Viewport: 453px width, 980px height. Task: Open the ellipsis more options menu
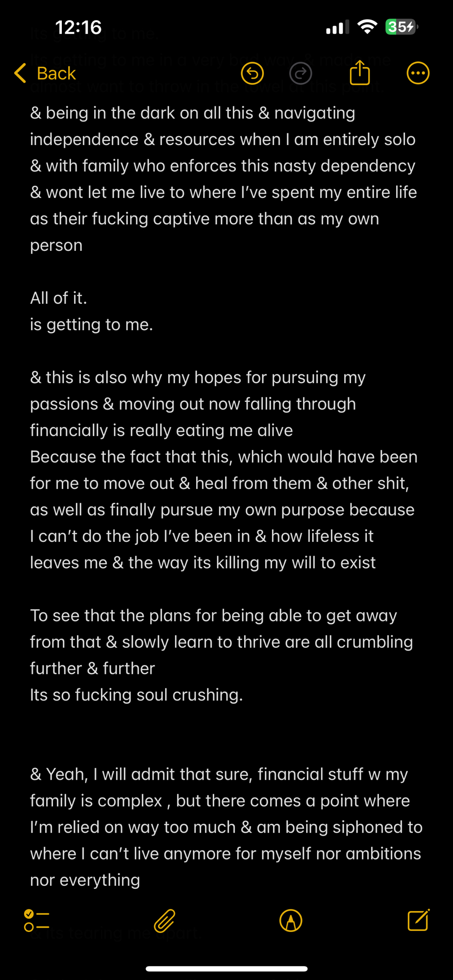point(418,73)
